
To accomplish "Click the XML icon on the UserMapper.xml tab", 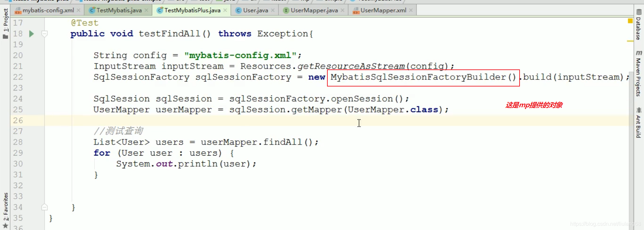I will point(356,10).
